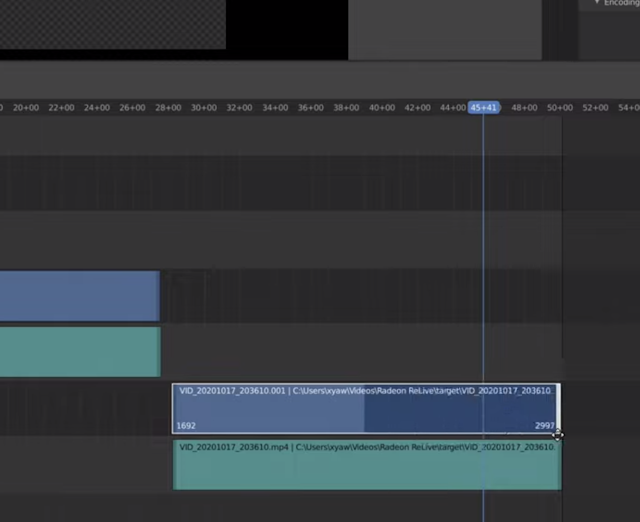Select the VID_20201017_203610.mp4 audio strip
The width and height of the screenshot is (640, 522).
[367, 465]
